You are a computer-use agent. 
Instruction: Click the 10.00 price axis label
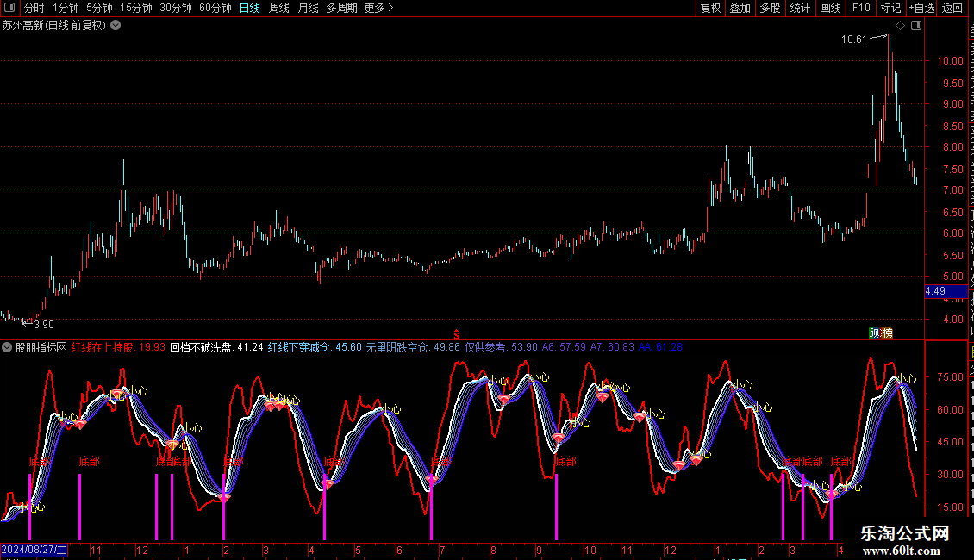coord(951,61)
